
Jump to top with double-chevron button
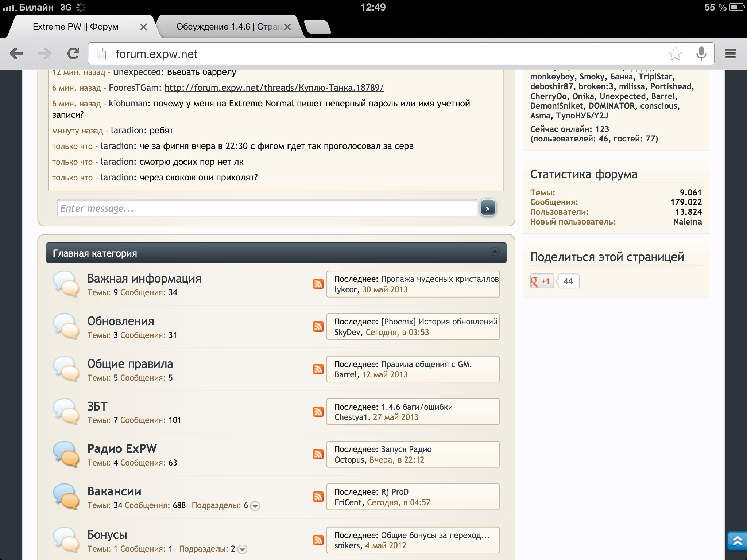(x=737, y=541)
